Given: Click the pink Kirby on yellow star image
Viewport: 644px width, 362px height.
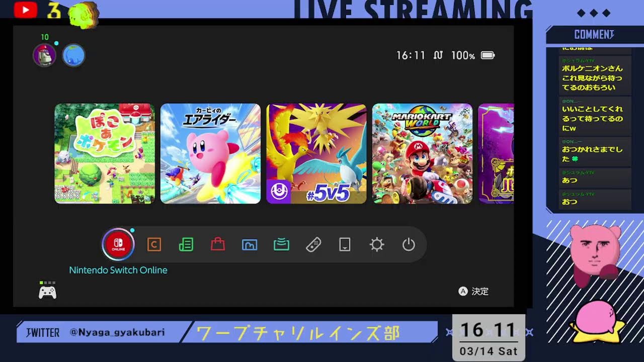Looking at the screenshot, I should click(x=597, y=322).
